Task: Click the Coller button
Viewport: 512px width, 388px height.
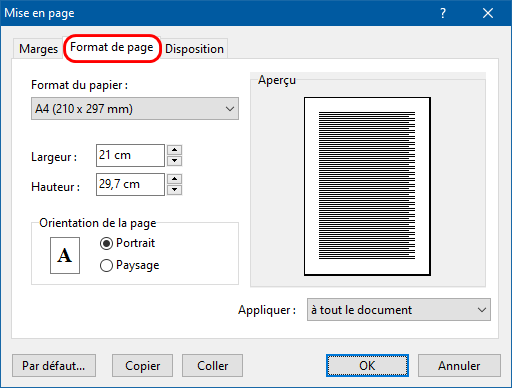Action: (212, 366)
